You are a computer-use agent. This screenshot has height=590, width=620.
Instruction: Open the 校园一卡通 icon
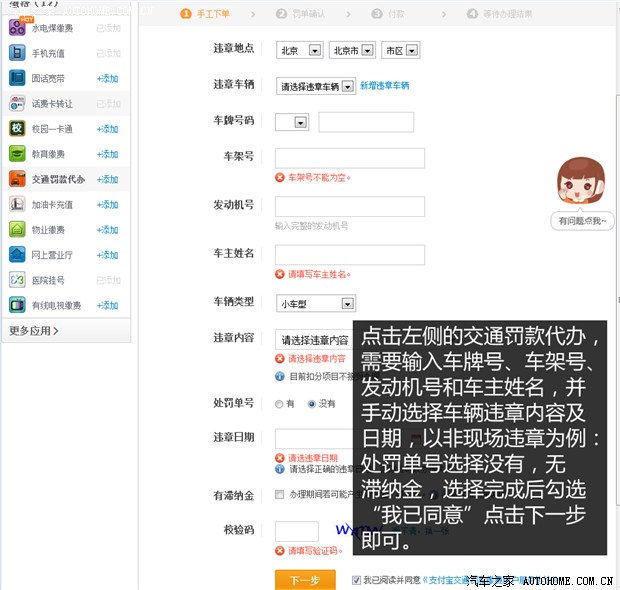(x=17, y=128)
